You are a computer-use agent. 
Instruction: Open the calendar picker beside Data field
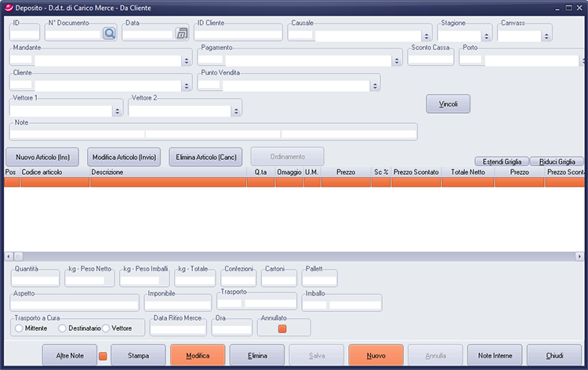182,33
